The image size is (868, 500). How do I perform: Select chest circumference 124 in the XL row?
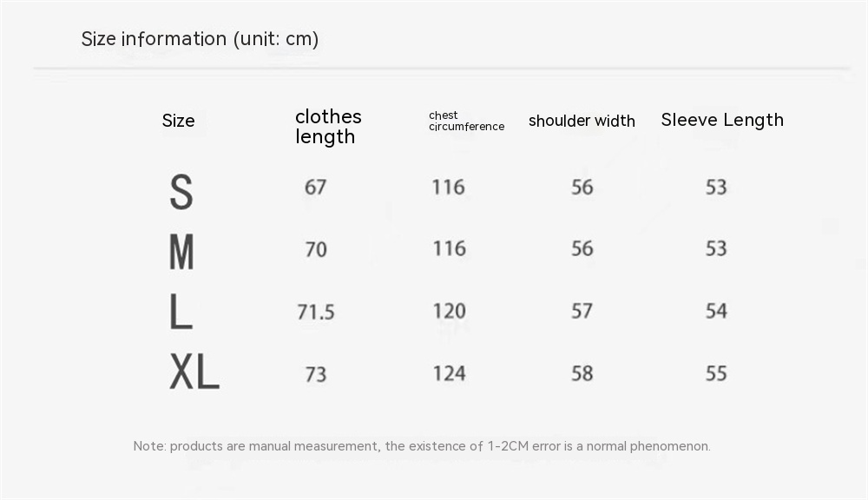(449, 373)
